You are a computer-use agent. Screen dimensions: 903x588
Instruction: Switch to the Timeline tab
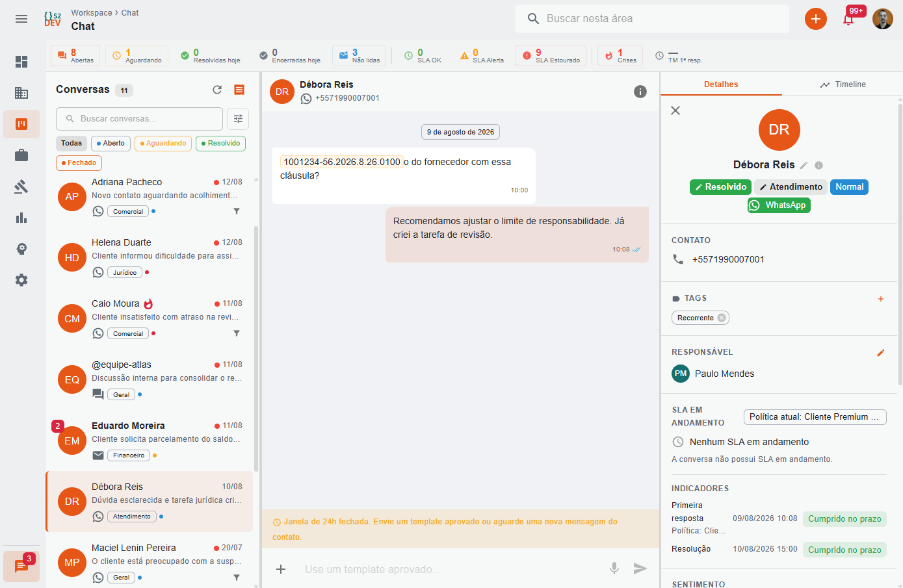[843, 84]
